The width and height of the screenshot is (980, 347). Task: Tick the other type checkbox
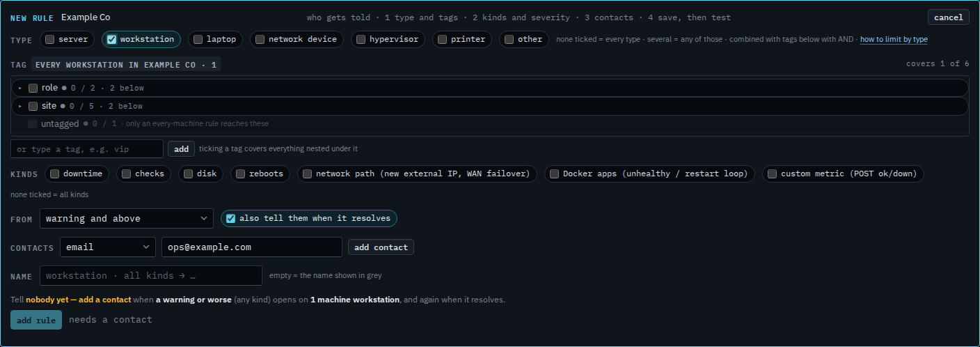[x=509, y=40]
